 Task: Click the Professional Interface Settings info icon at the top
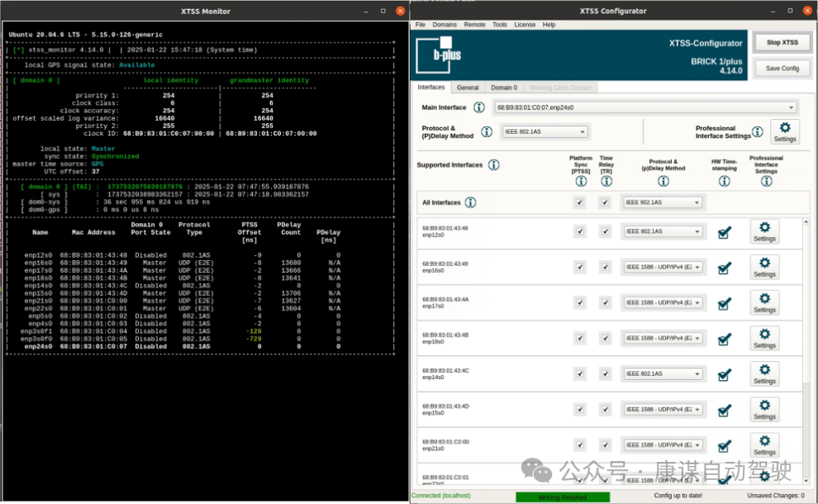click(x=757, y=132)
